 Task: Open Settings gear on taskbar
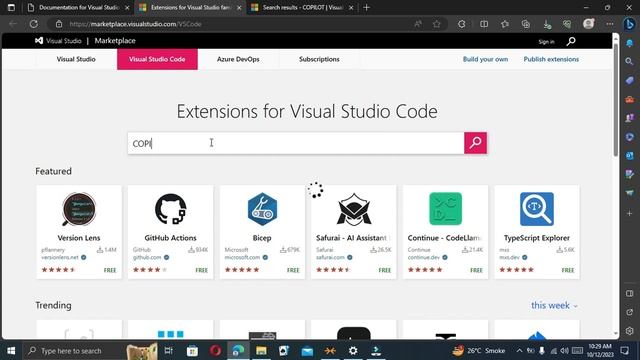(x=353, y=351)
